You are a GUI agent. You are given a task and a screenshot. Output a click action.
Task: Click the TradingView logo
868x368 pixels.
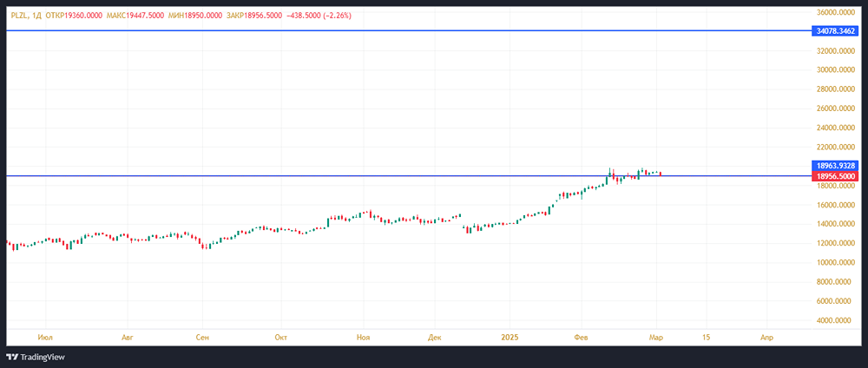36,357
